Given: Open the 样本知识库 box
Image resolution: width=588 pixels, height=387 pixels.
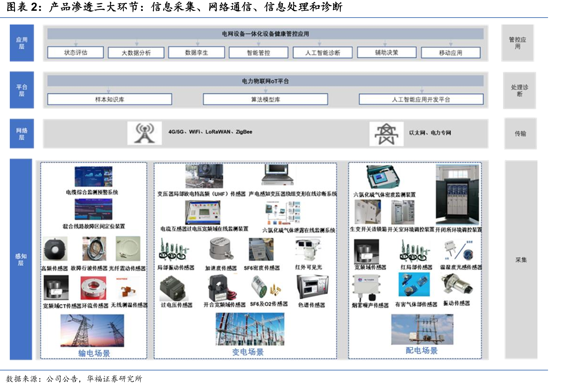Looking at the screenshot, I should click(110, 99).
